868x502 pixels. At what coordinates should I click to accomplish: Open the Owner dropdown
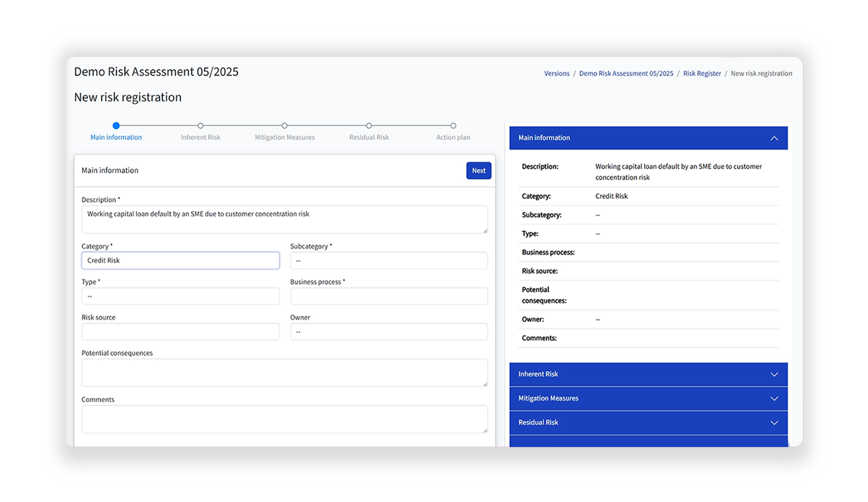pos(388,332)
